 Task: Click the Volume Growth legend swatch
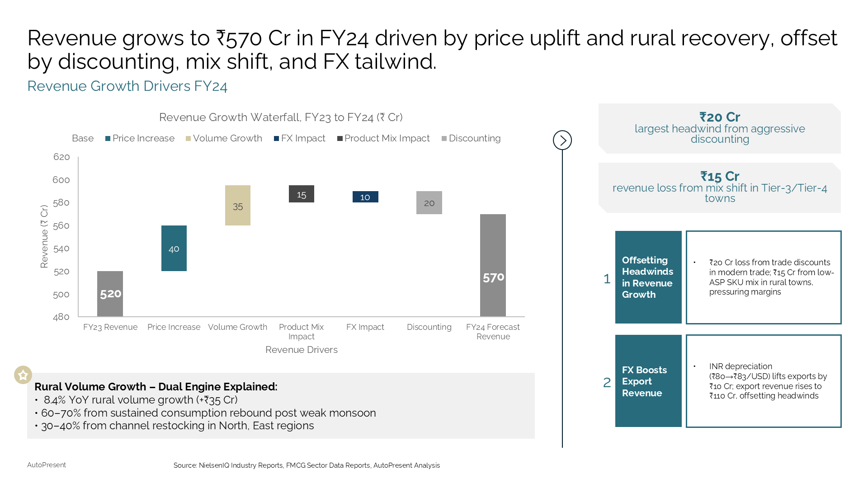(188, 139)
